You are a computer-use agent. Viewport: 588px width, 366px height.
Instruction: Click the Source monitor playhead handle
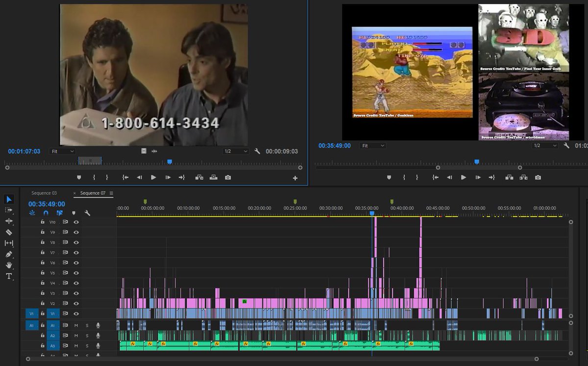(x=170, y=161)
